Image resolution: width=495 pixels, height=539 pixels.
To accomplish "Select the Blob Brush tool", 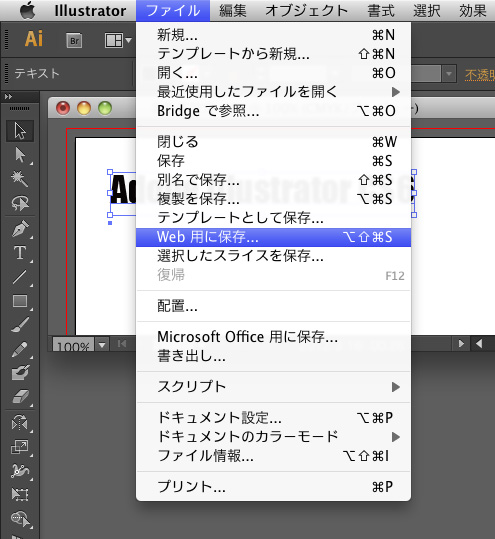I will pos(20,373).
